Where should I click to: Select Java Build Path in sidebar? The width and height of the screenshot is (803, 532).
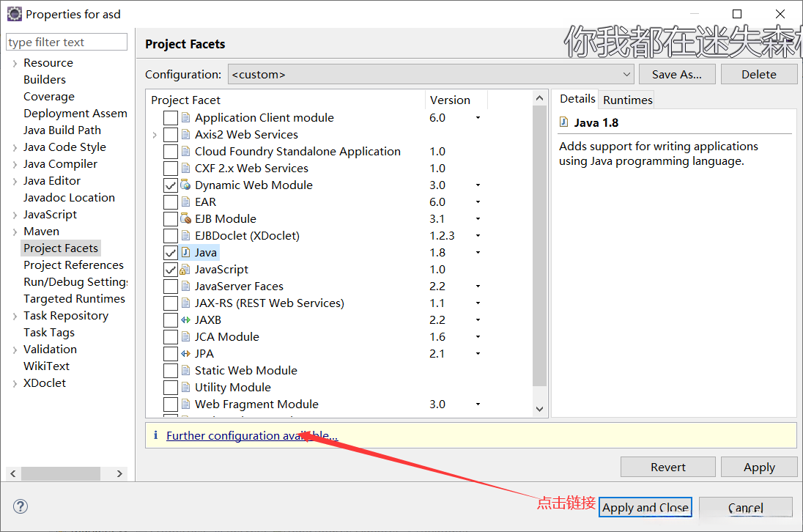62,130
